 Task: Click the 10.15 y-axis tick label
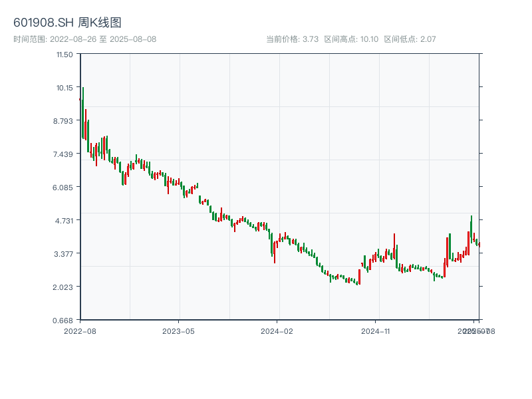65,87
